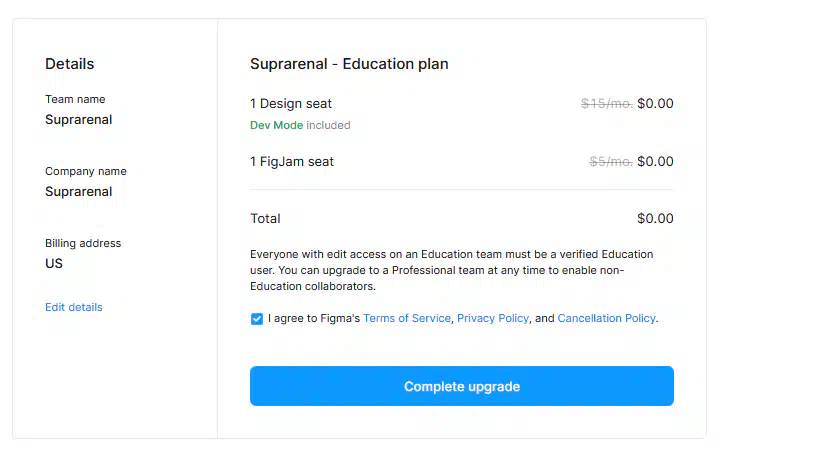This screenshot has width=830, height=455.
Task: Click the Complete upgrade button
Action: click(462, 386)
